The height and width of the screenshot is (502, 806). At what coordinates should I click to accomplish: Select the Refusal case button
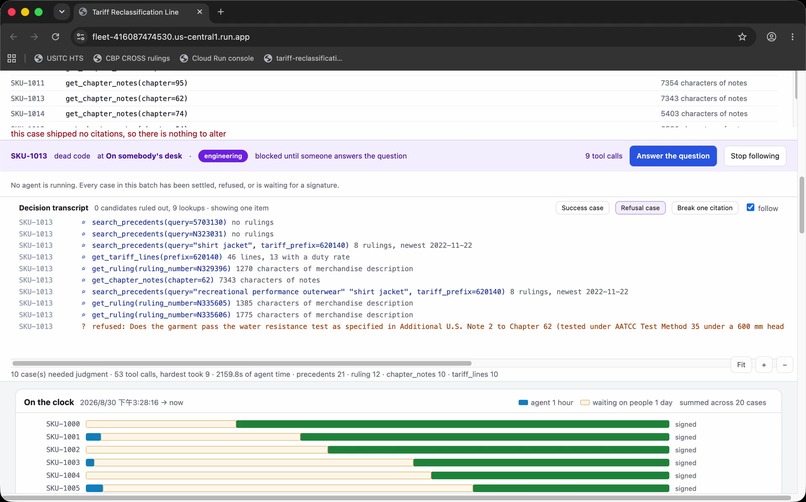pyautogui.click(x=640, y=208)
